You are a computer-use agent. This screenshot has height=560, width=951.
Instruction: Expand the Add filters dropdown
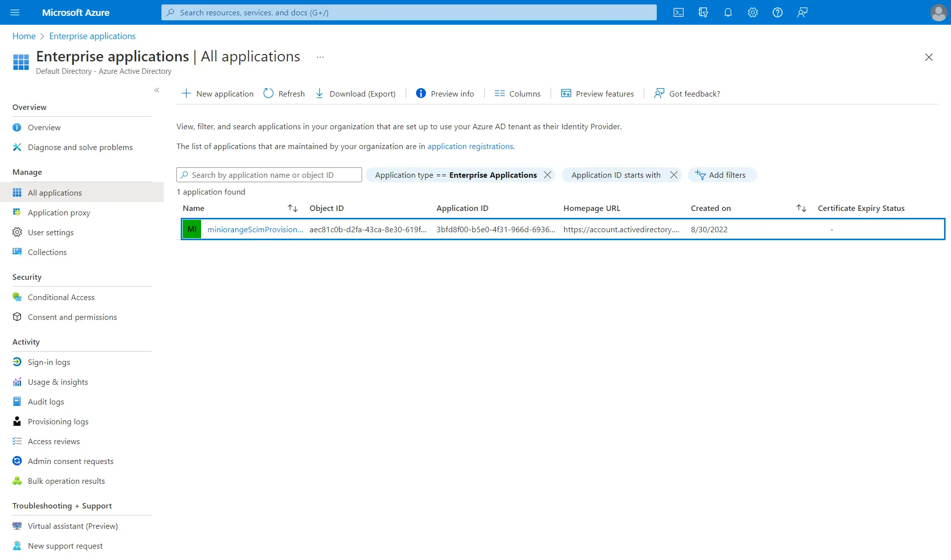[722, 174]
